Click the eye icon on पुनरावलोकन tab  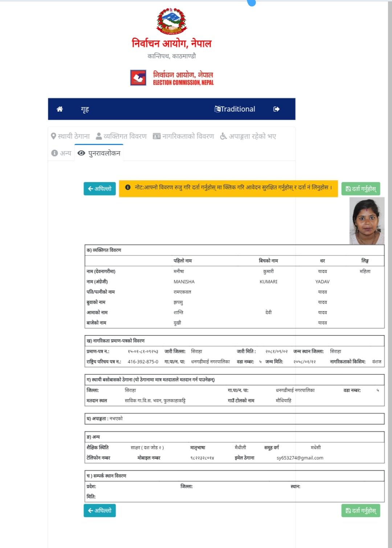click(82, 153)
